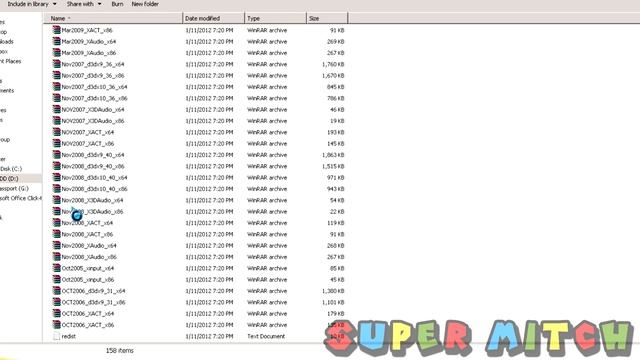The height and width of the screenshot is (360, 640).
Task: Pick the icon next to Oct2005_xinput_x64
Action: 56,268
